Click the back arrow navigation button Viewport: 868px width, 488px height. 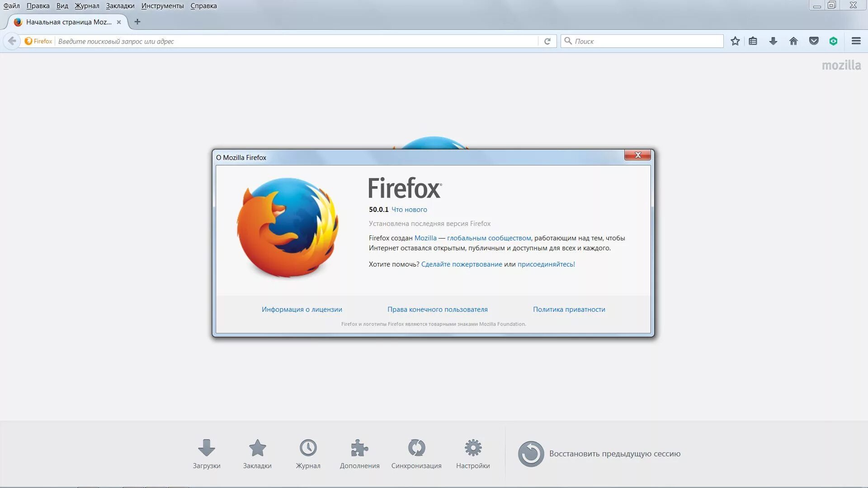(x=12, y=41)
